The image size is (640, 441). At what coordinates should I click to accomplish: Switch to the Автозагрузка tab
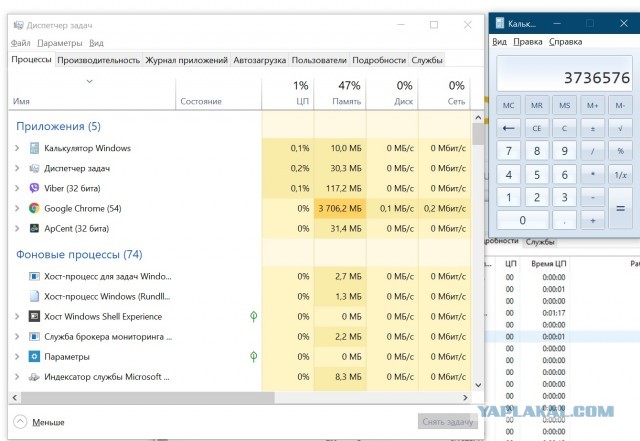point(260,60)
